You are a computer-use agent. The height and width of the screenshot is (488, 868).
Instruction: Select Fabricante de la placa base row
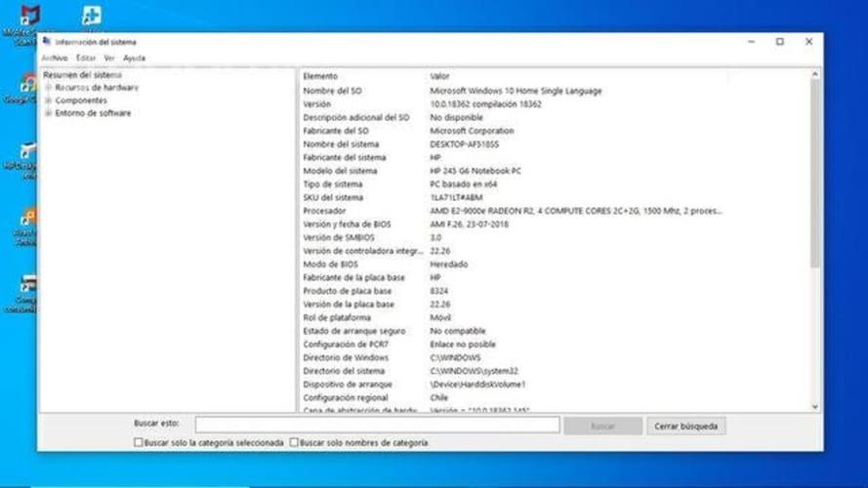[556, 277]
